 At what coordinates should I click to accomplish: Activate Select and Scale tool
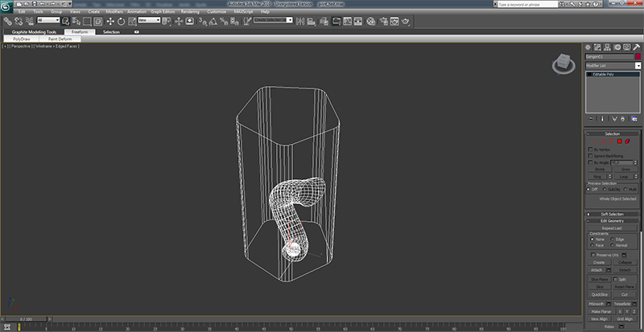click(132, 22)
